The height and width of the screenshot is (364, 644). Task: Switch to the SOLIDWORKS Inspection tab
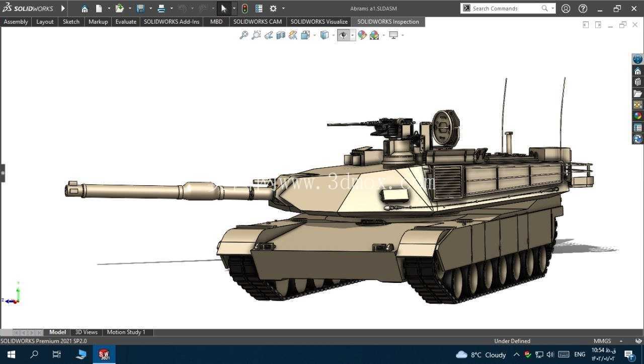coord(388,22)
